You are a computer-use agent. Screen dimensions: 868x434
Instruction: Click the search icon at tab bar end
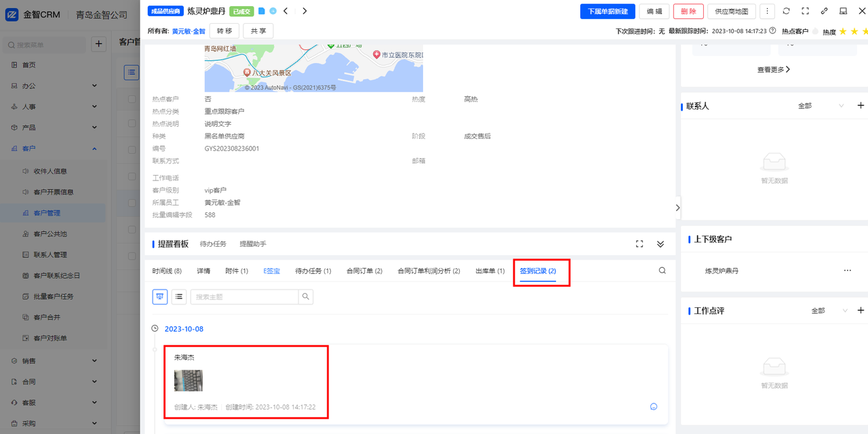(x=662, y=271)
